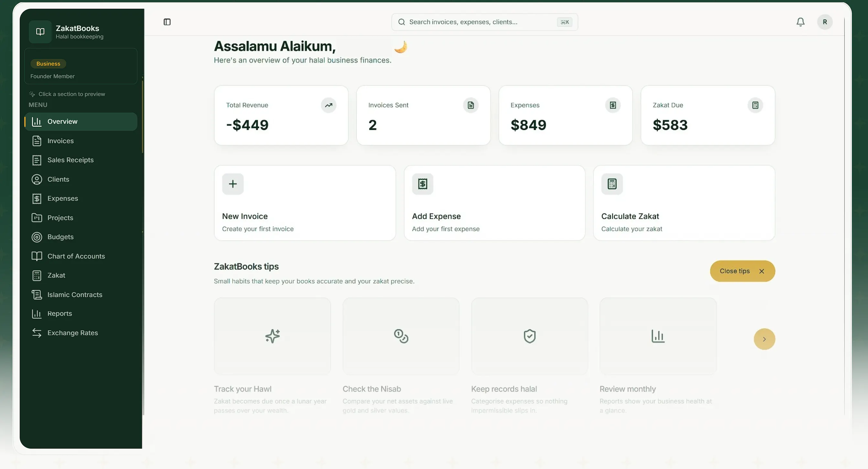Click the Calculate Zakat card title
868x469 pixels.
click(x=630, y=216)
